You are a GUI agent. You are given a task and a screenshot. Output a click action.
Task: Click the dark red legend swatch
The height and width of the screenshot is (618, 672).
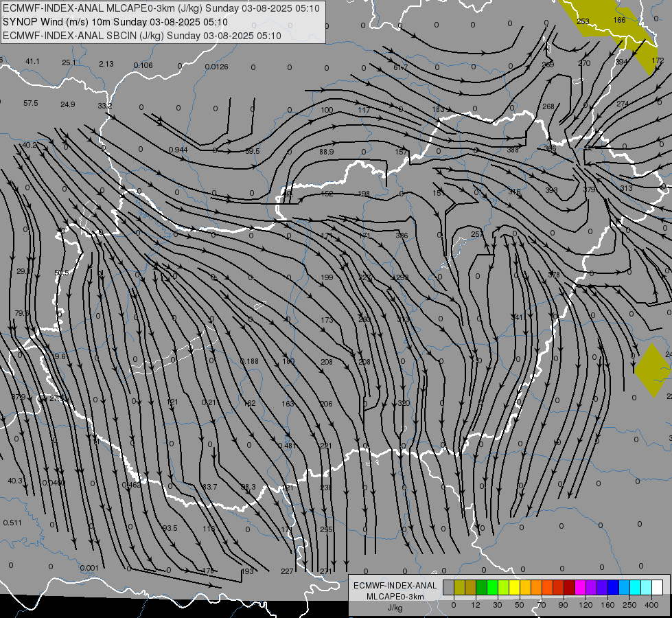coord(569,587)
